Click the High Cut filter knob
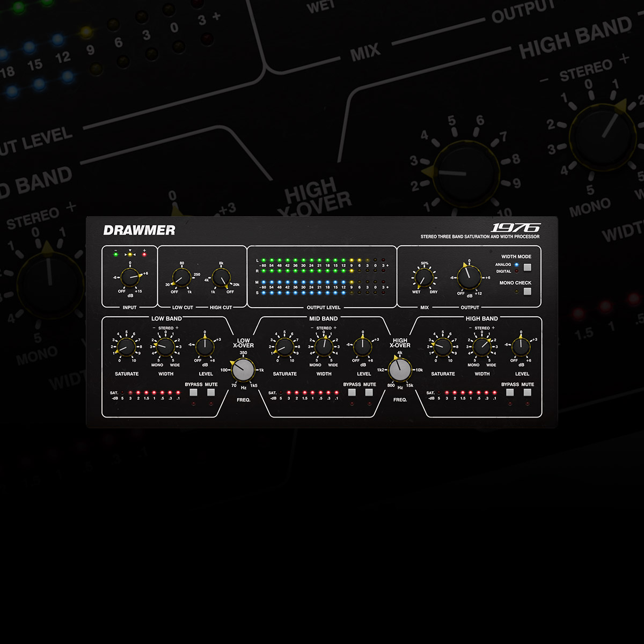Viewport: 644px width, 644px height. click(x=221, y=277)
